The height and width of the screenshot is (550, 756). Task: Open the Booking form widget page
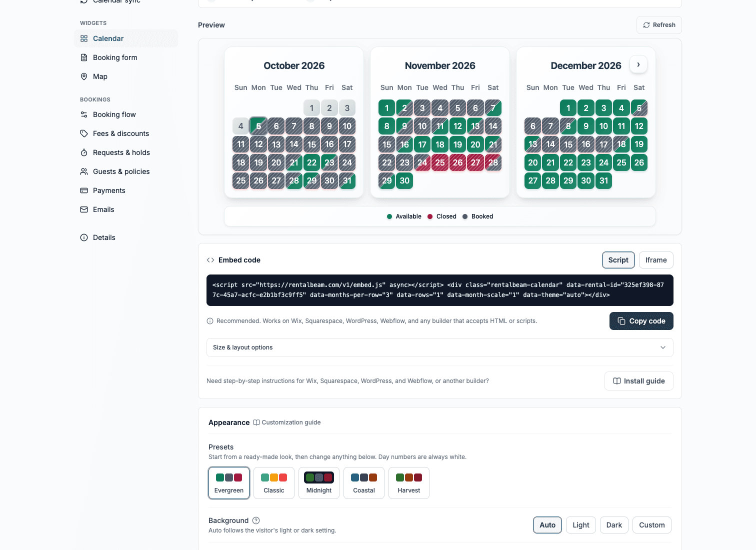click(126, 57)
